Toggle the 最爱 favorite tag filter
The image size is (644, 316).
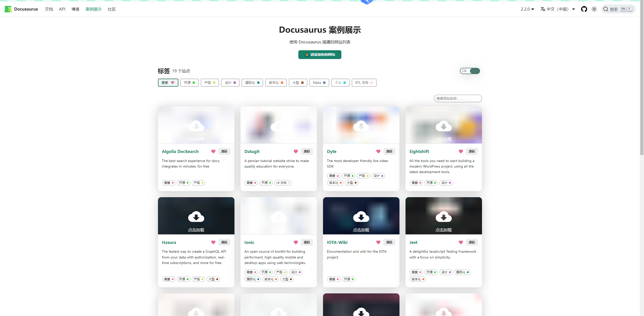click(x=168, y=83)
